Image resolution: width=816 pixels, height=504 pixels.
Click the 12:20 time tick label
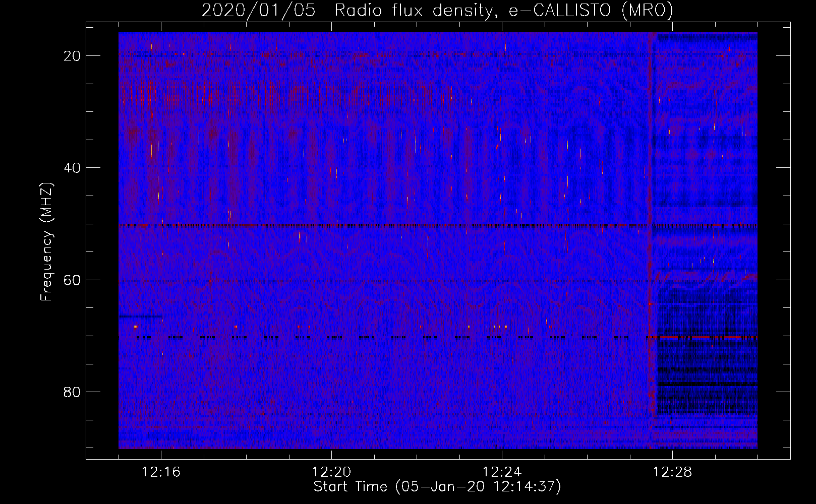coord(332,472)
